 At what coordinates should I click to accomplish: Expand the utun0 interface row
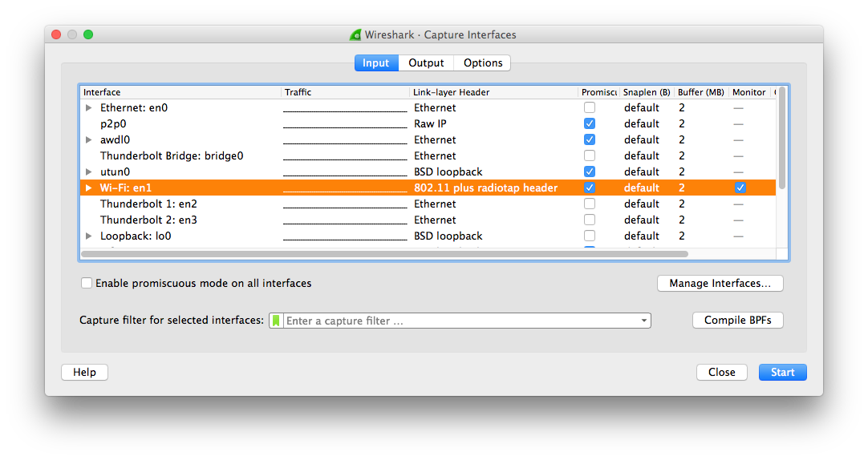click(88, 172)
